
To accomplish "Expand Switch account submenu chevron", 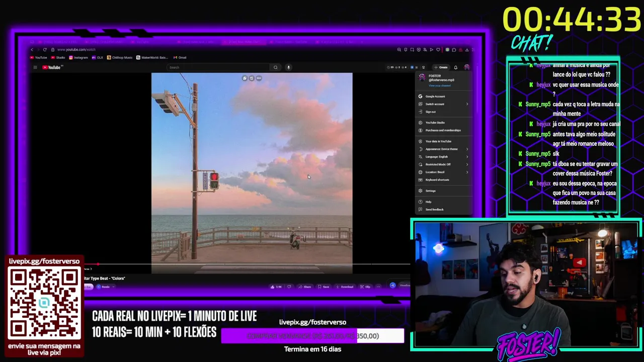I will [x=467, y=104].
